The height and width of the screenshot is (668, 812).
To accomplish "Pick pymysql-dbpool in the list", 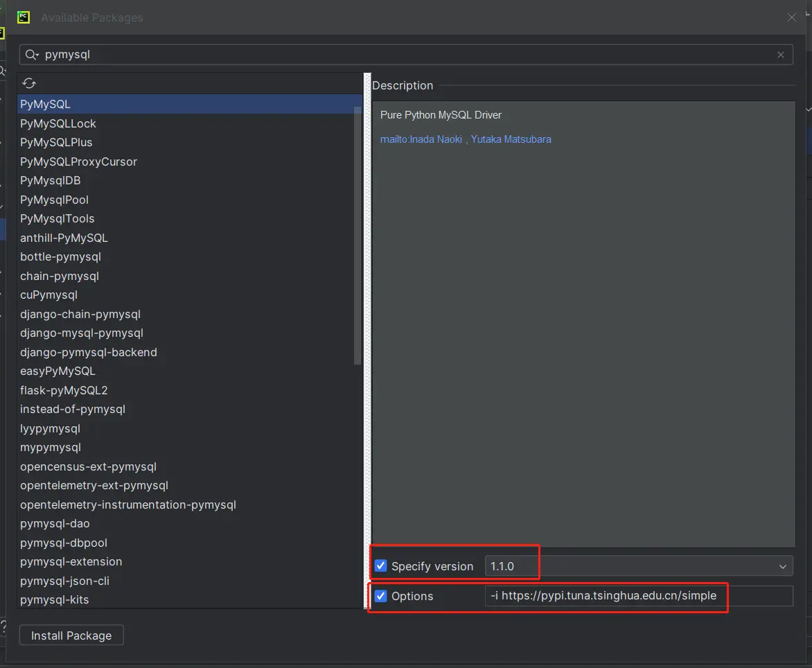I will pyautogui.click(x=190, y=543).
